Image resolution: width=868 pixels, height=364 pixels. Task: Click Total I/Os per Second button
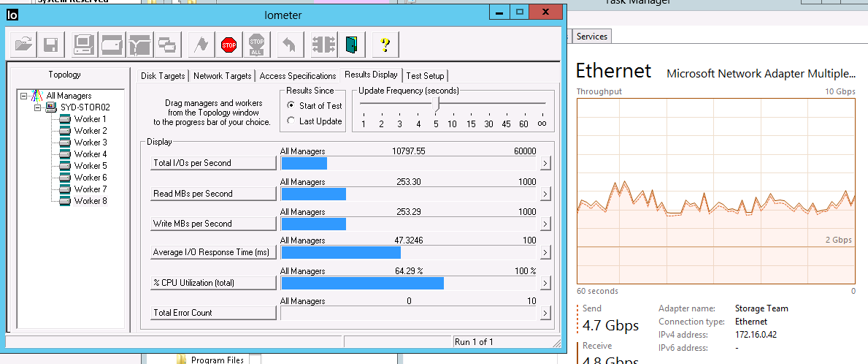click(214, 164)
